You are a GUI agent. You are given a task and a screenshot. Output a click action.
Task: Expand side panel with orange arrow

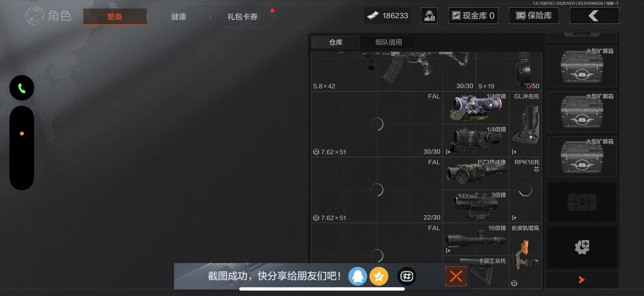(x=581, y=280)
